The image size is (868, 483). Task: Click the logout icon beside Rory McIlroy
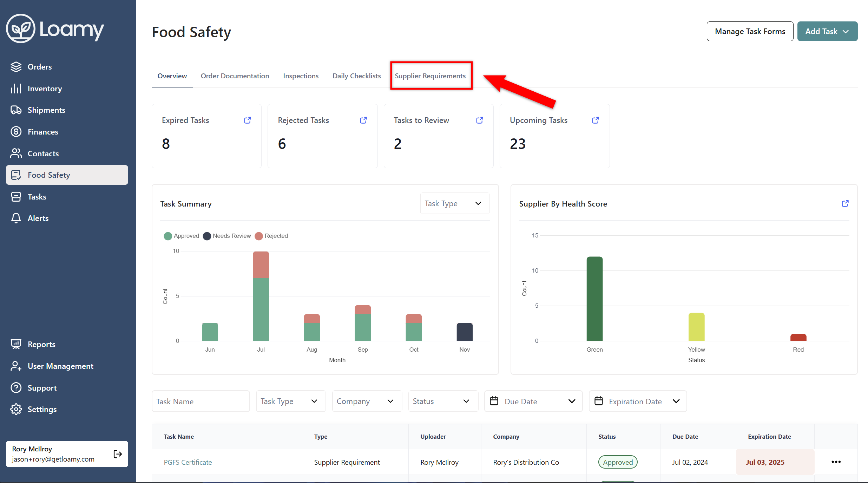point(118,454)
